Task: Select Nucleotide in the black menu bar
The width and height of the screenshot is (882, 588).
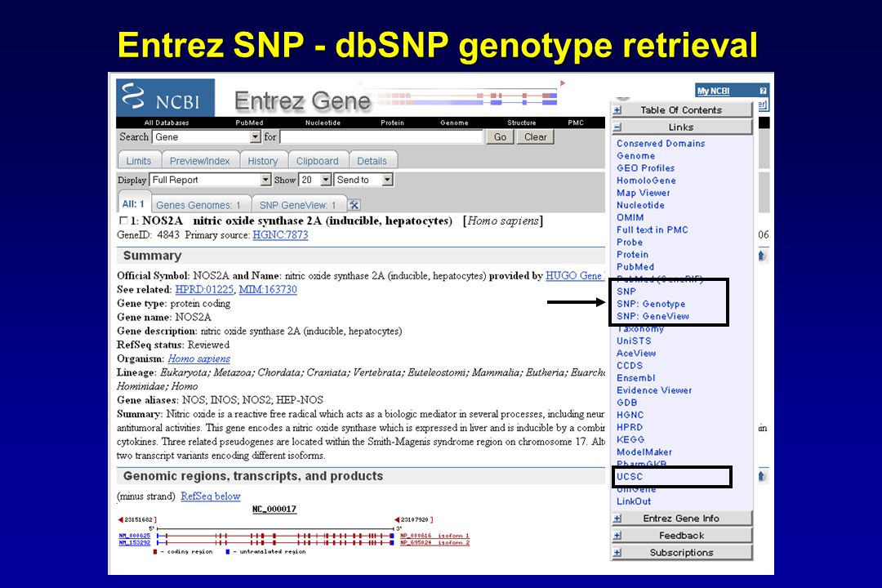Action: click(x=323, y=122)
